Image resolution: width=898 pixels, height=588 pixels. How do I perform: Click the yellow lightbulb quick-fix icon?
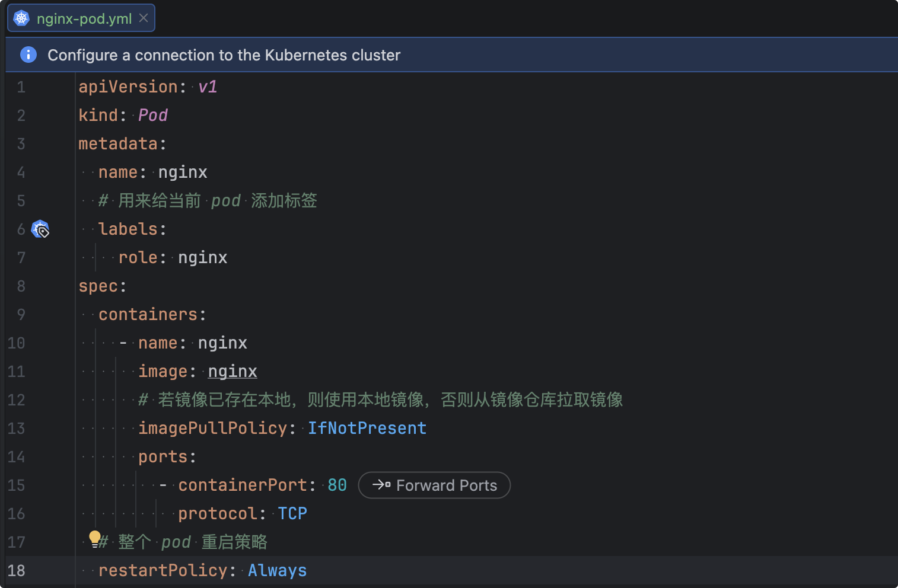[94, 538]
